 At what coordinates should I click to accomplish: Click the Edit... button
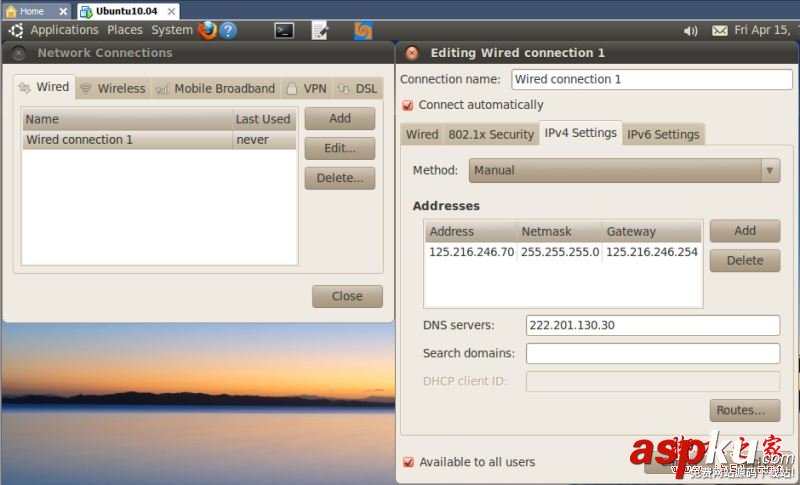[340, 148]
